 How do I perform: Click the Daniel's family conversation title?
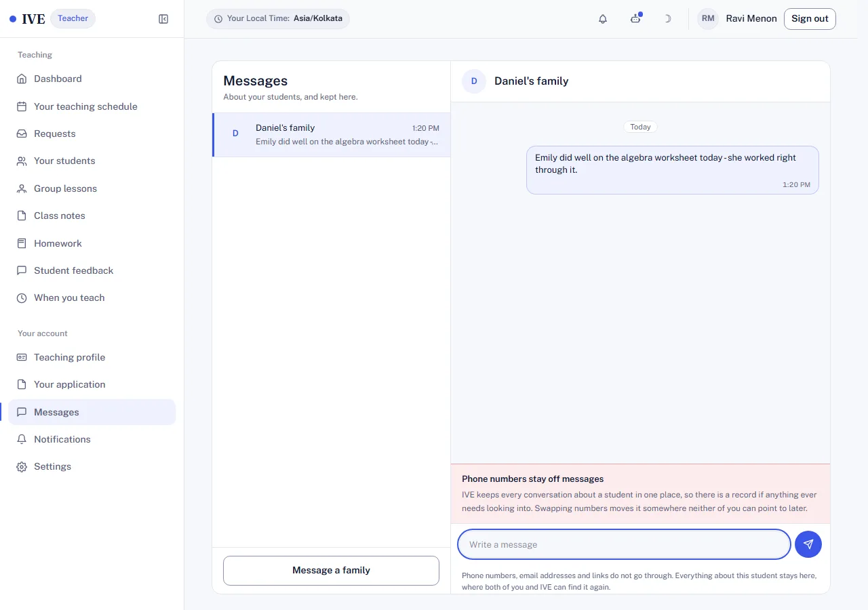[531, 81]
